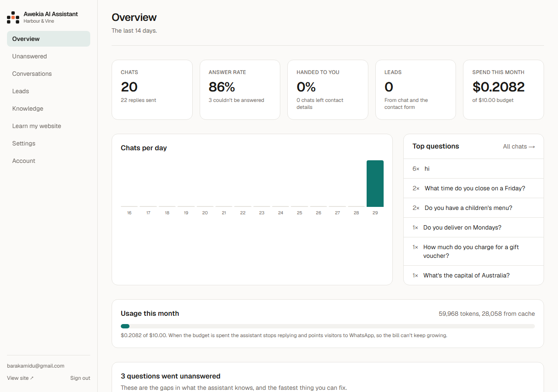Screen dimensions: 558x392
Task: Open the All chats link
Action: pos(519,147)
